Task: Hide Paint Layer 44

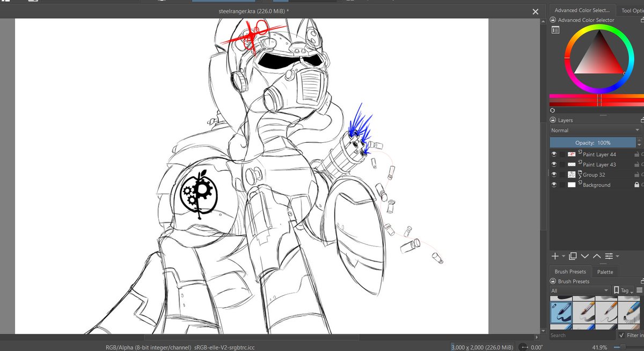Action: pyautogui.click(x=554, y=154)
